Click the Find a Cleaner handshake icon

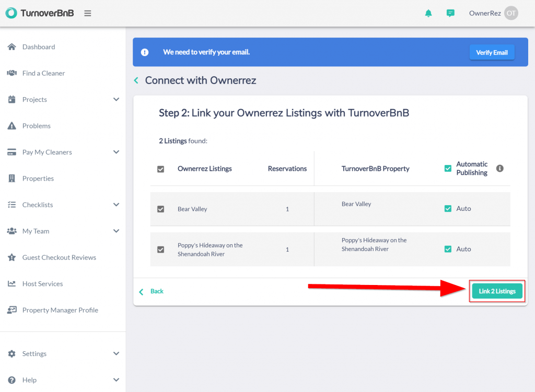12,73
